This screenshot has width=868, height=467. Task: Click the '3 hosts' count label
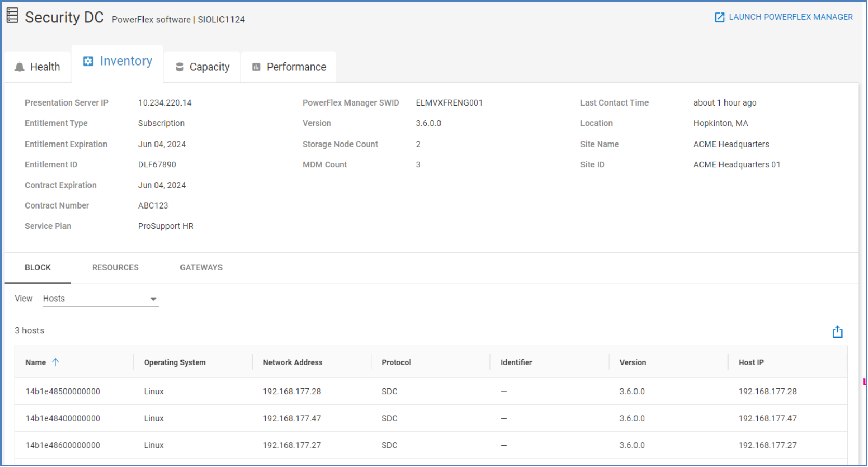coord(30,331)
